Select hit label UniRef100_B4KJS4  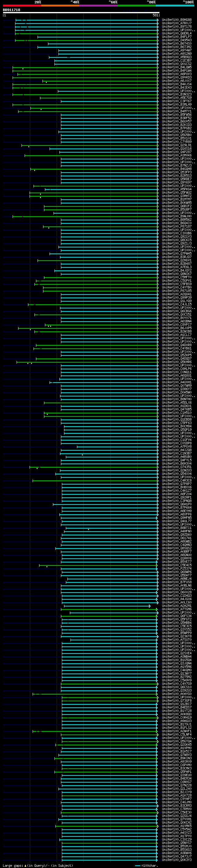coord(177,84)
